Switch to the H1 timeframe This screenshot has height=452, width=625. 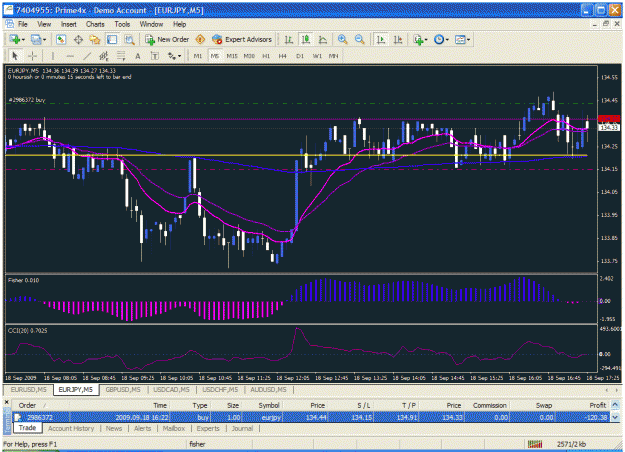tap(266, 56)
